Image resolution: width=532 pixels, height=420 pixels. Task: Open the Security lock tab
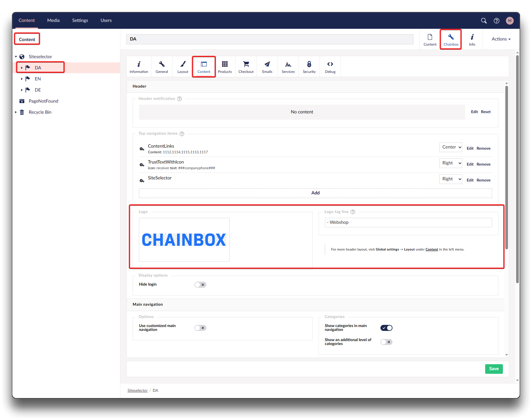click(309, 67)
